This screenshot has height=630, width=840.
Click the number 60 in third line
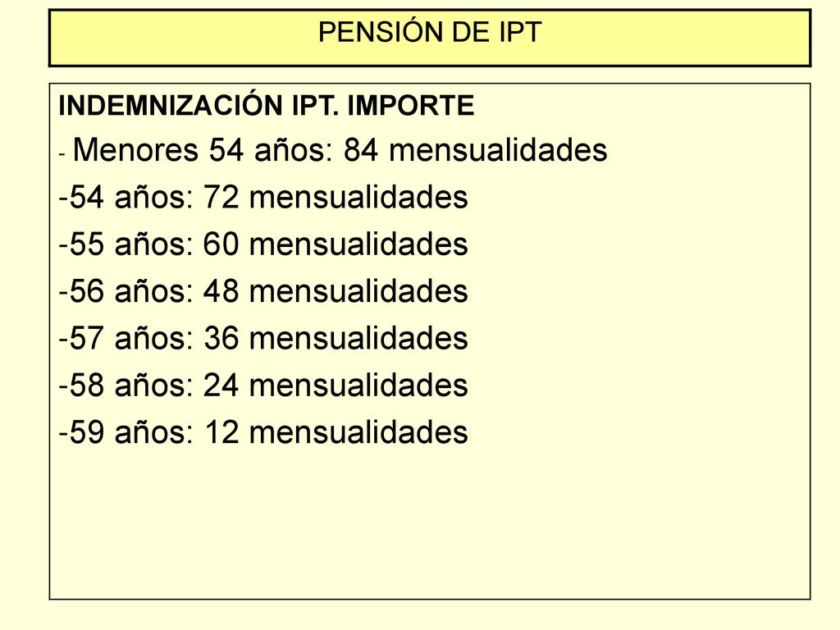(221, 244)
